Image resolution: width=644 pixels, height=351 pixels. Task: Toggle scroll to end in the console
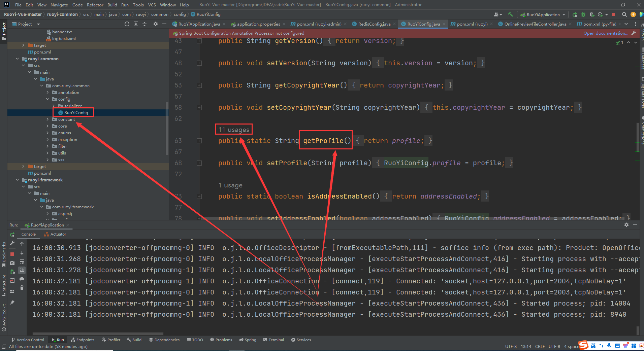click(22, 270)
